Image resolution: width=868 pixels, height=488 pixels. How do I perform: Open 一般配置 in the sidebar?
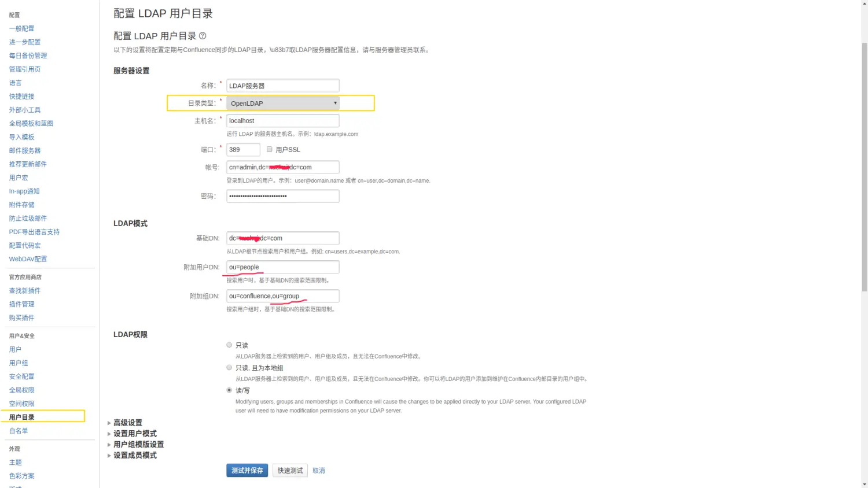(21, 28)
